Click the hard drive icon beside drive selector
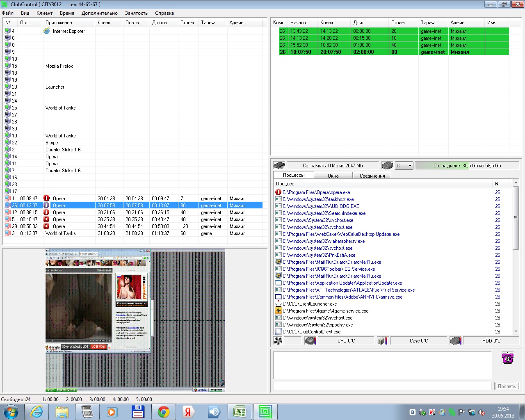This screenshot has width=525, height=420. [x=387, y=166]
